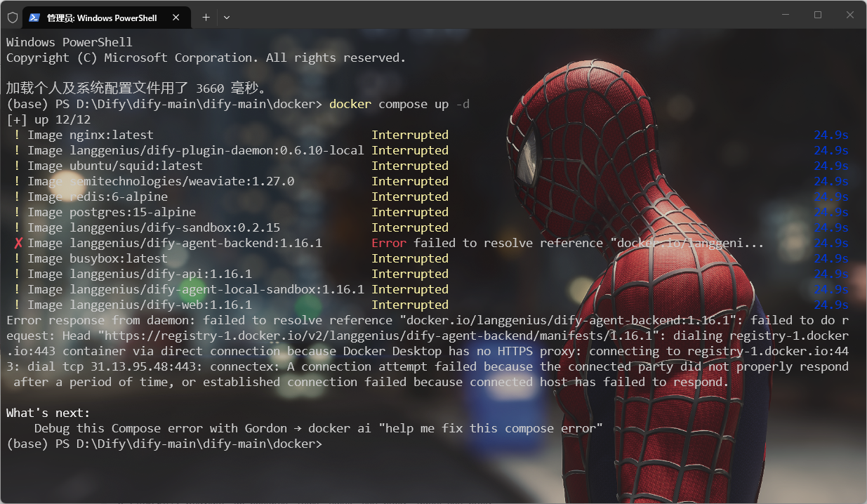Click the '[+] up 12/12' progress line
This screenshot has width=867, height=504.
(48, 119)
